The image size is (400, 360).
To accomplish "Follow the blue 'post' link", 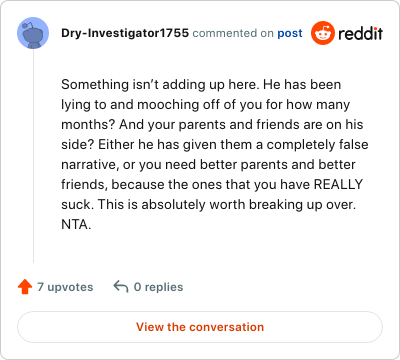I will point(290,33).
